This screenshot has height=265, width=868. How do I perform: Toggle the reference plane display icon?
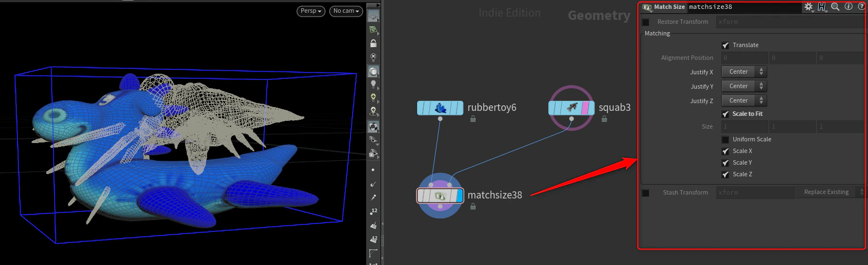point(373,16)
